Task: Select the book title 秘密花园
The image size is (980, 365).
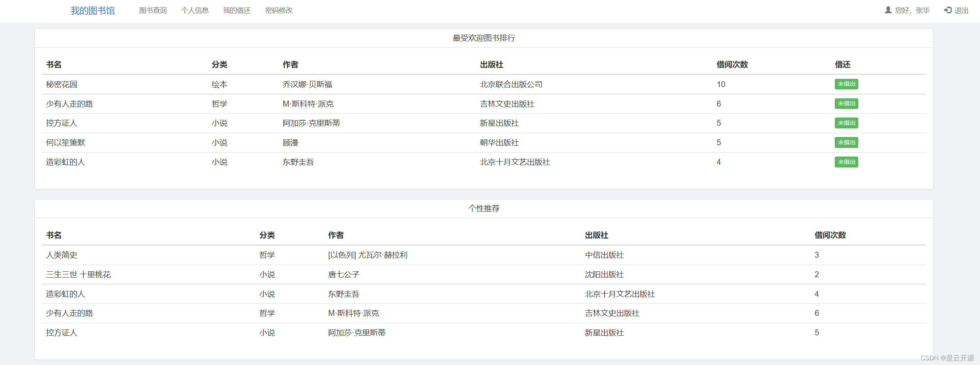Action: 62,84
